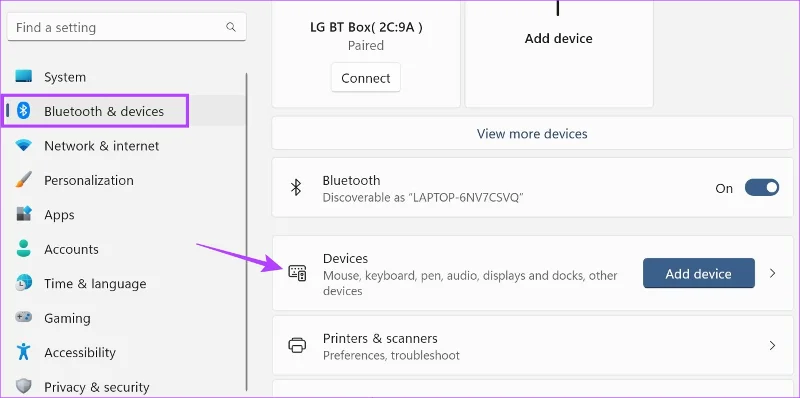Click the Accessibility figure icon
This screenshot has width=800, height=398.
click(23, 352)
